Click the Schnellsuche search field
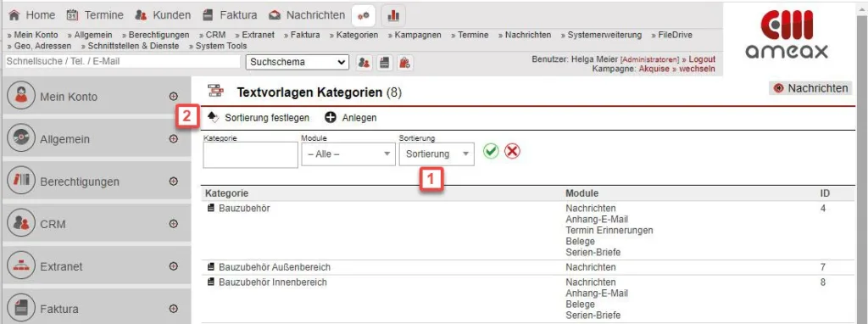This screenshot has height=324, width=868. (x=122, y=61)
